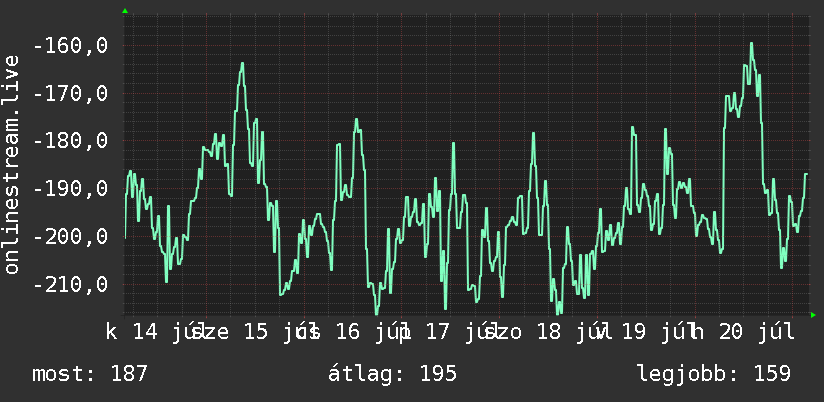Select the 20 júl date label
This screenshot has height=402, width=824.
(x=757, y=332)
